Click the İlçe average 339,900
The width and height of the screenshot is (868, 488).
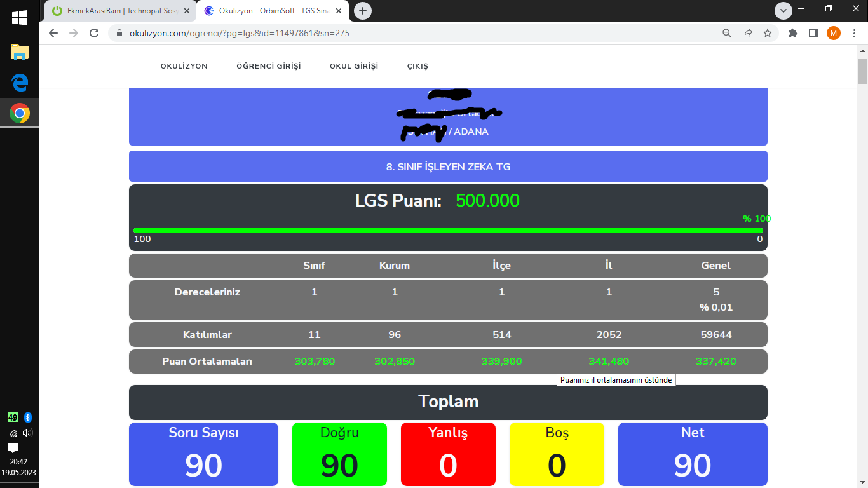(x=502, y=362)
